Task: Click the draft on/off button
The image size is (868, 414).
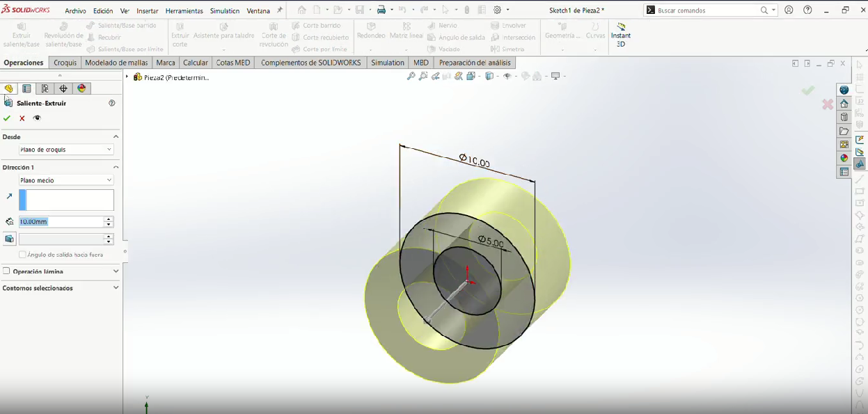Action: tap(9, 239)
